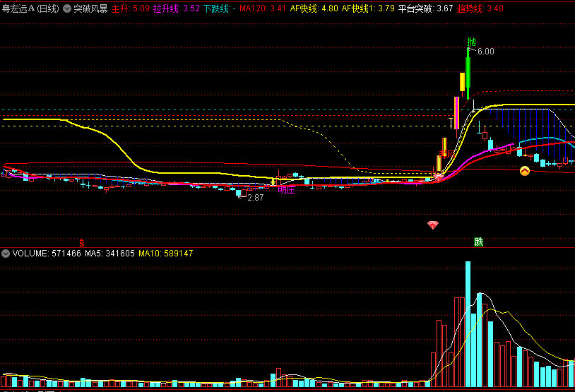Screen dimensions: 575x392
Task: Open the VOLUME indicator dropdown arrow
Action: (x=6, y=254)
